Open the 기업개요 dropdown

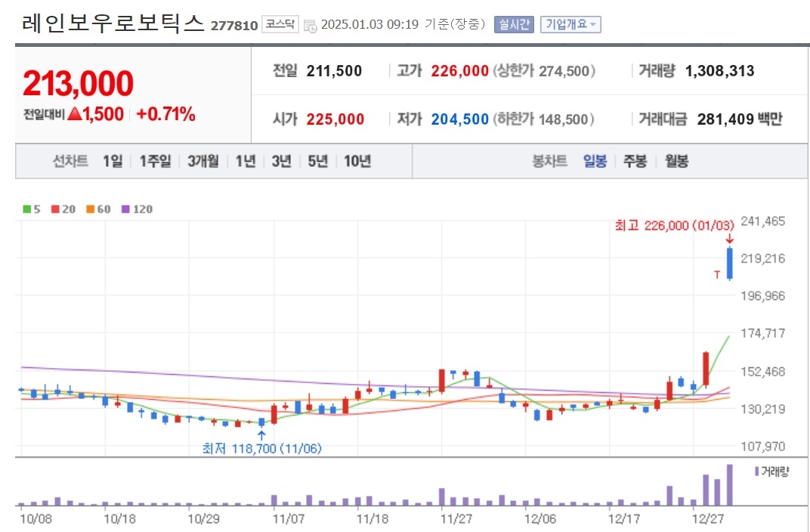(x=570, y=24)
